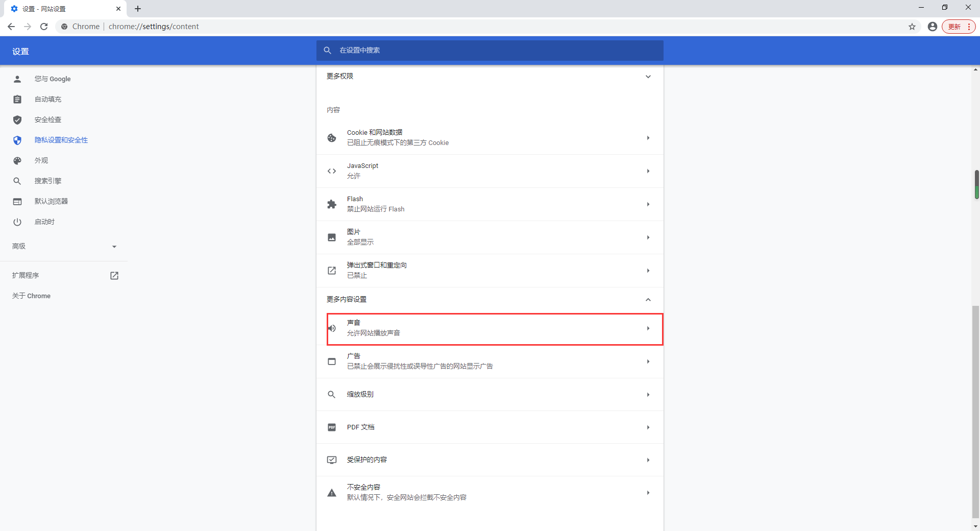980x531 pixels.
Task: Open 安全检查 in sidebar
Action: [x=64, y=120]
